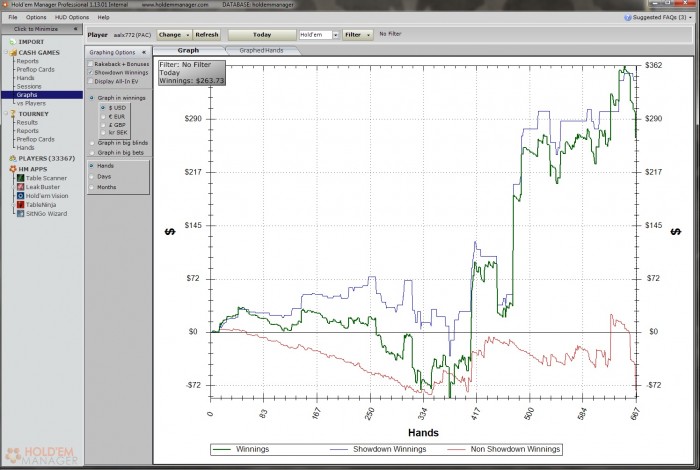Open cash games Hands

click(x=25, y=78)
